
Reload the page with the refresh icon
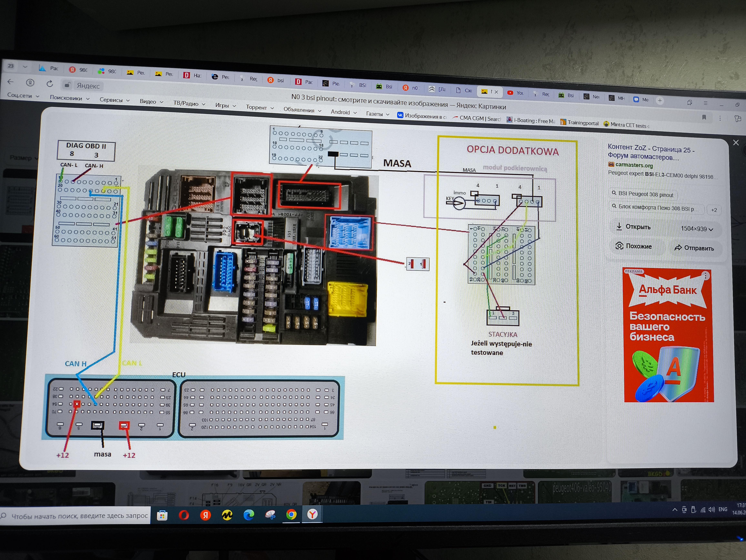tap(50, 84)
